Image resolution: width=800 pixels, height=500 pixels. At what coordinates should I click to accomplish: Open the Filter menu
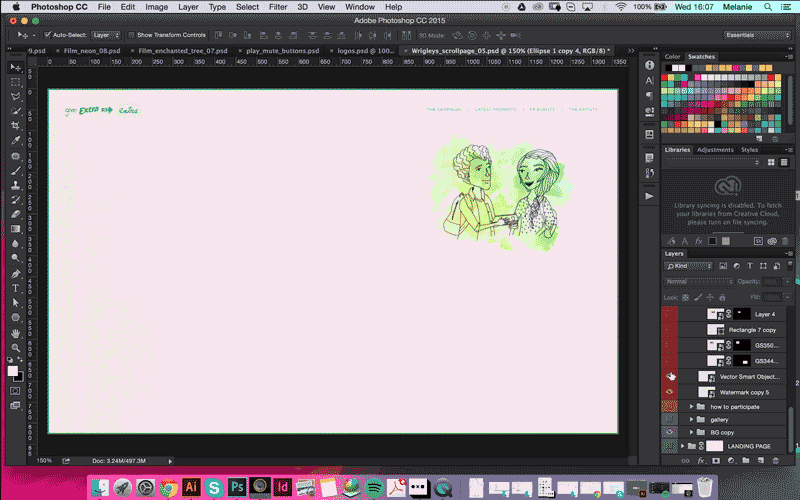pyautogui.click(x=278, y=7)
